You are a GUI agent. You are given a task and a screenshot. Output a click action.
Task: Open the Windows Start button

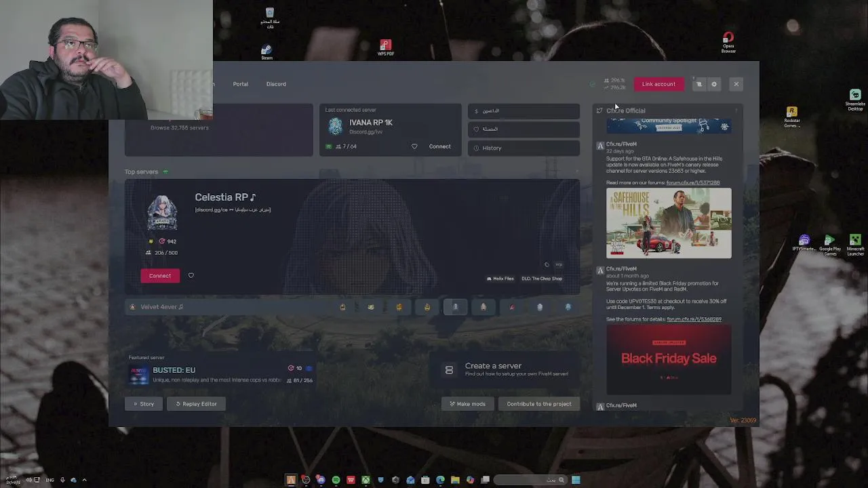pyautogui.click(x=576, y=480)
